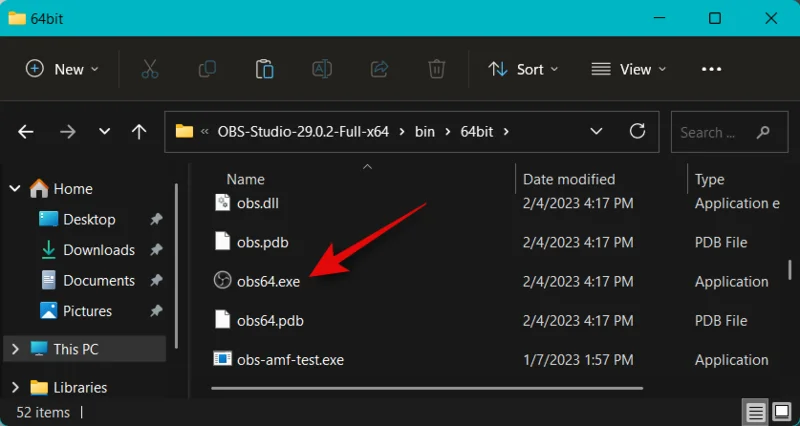Image resolution: width=800 pixels, height=426 pixels.
Task: Click the bin breadcrumb segment
Action: click(x=424, y=132)
